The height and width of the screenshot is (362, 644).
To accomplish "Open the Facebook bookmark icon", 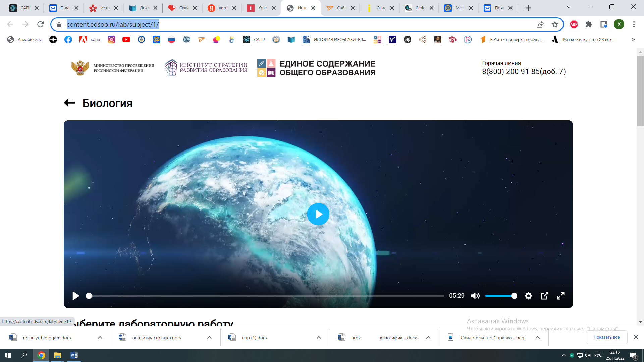I will (68, 40).
